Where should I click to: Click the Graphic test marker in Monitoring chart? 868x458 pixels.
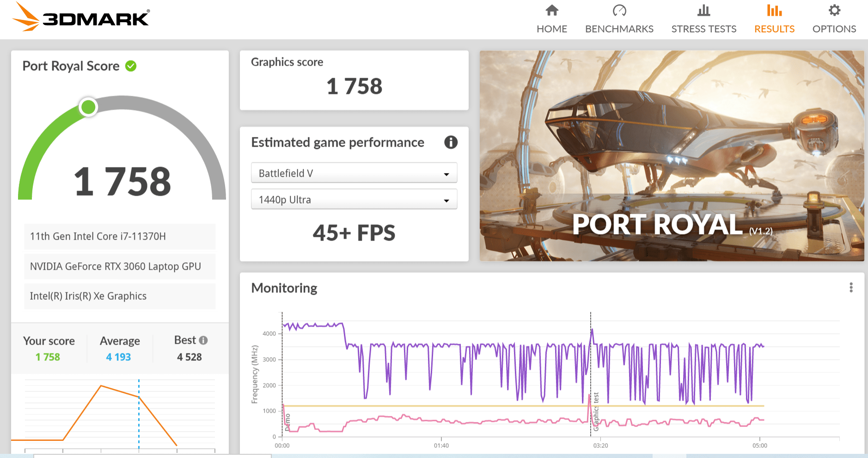point(596,412)
